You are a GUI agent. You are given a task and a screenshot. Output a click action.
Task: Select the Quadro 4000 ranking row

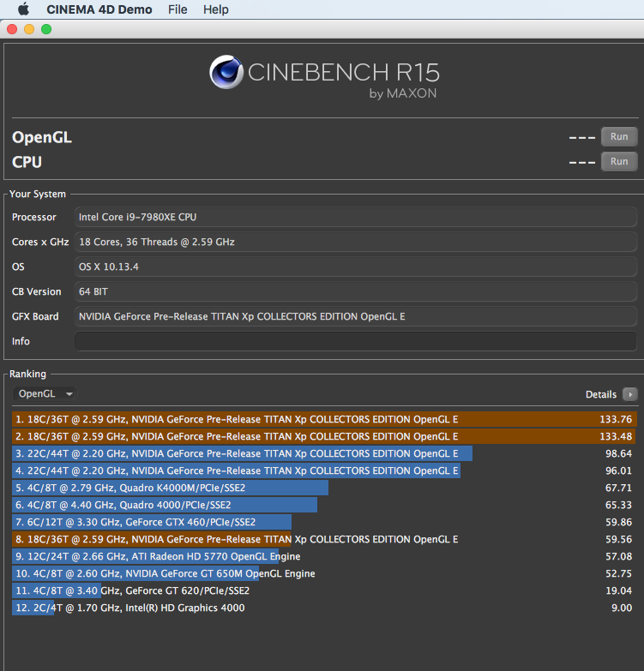coord(324,505)
